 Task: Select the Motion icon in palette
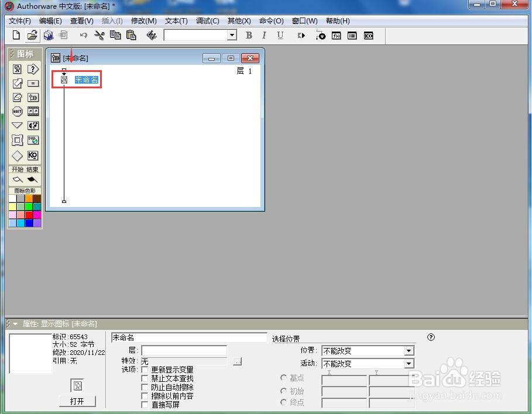point(18,84)
